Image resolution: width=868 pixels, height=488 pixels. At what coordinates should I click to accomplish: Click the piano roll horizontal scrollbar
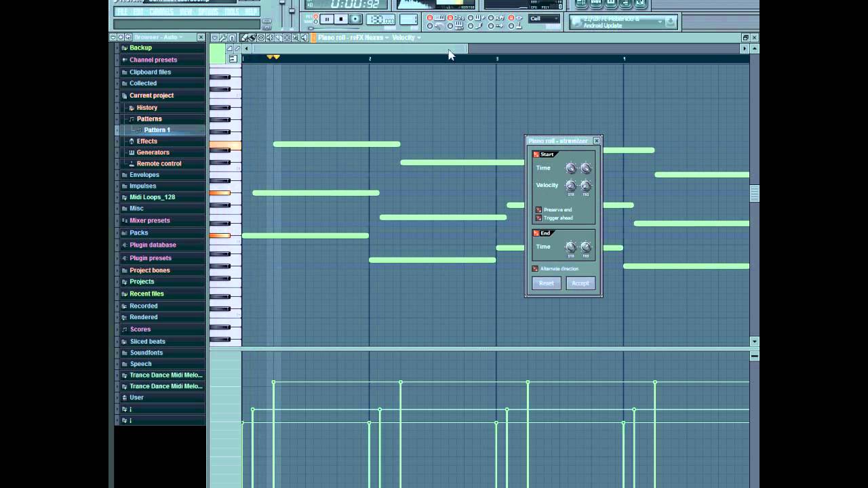361,48
